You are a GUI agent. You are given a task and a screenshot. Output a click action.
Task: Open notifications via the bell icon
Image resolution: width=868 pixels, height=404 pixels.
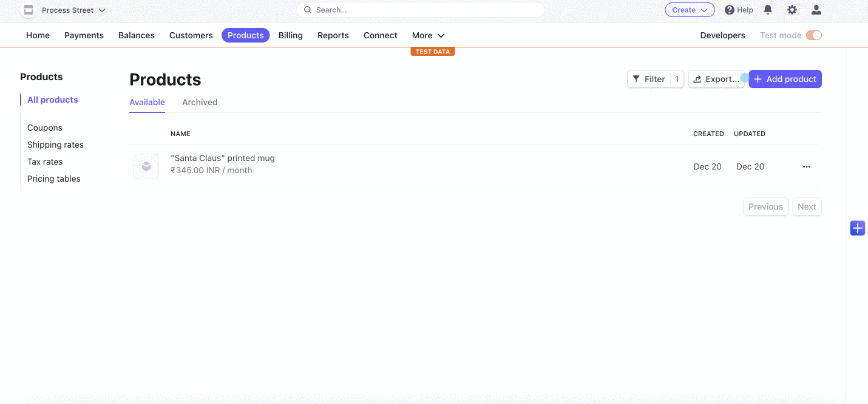(768, 10)
